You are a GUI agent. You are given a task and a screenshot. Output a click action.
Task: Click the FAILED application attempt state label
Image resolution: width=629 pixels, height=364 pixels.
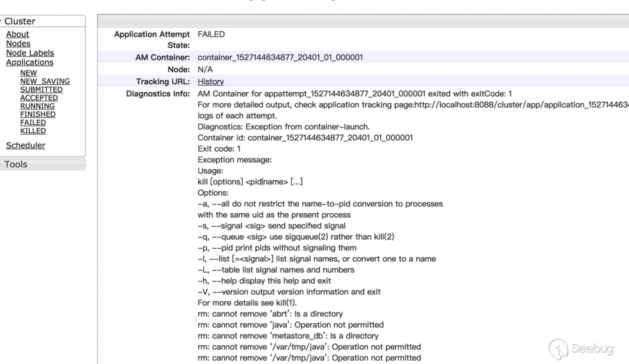click(211, 34)
